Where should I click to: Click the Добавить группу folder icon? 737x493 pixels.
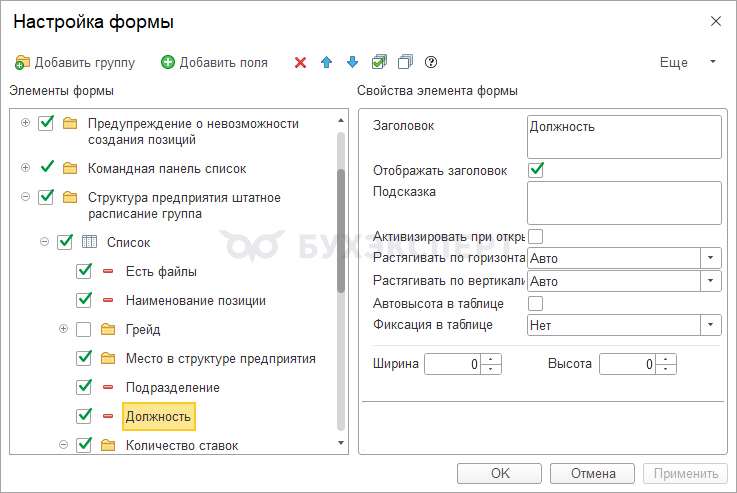pos(23,63)
